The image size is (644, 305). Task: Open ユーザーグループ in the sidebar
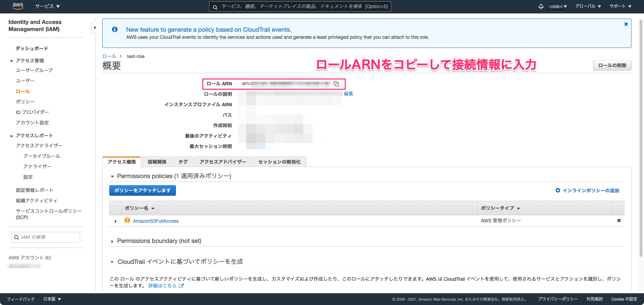pos(34,70)
